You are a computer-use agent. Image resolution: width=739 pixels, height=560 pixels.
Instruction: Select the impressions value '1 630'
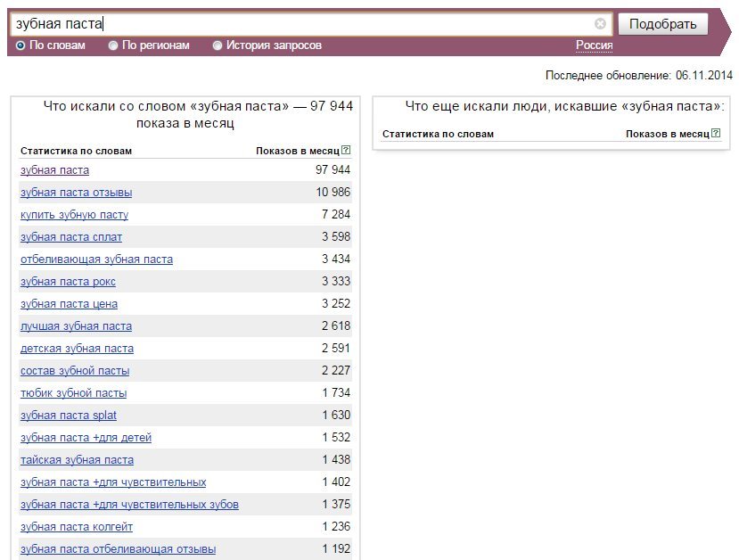point(336,415)
